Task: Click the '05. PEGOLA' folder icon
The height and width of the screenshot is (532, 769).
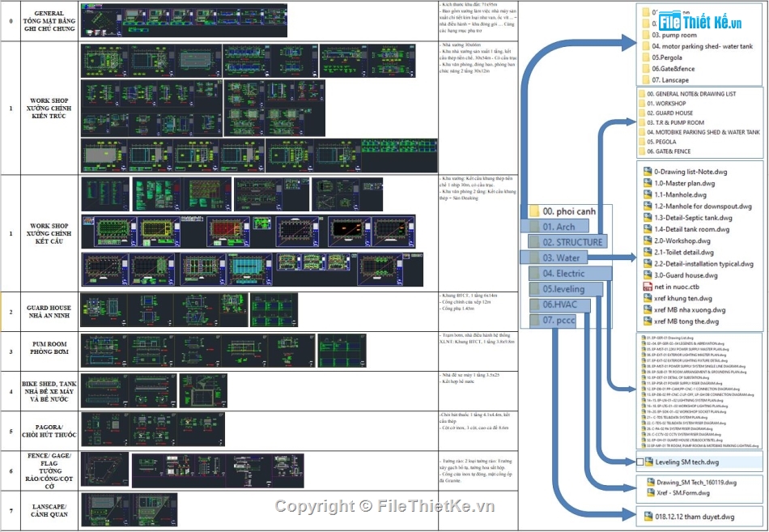Action: coord(641,142)
